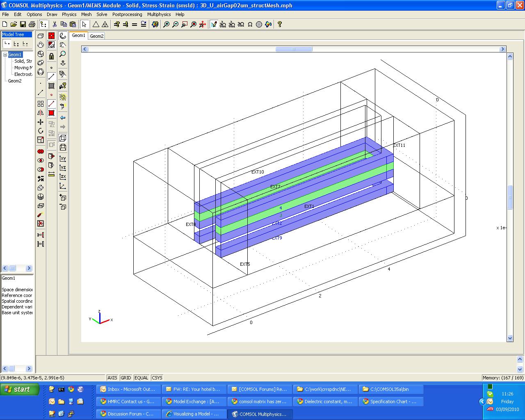Click the Mirror geometry tool
525x420 pixels.
coord(41,113)
